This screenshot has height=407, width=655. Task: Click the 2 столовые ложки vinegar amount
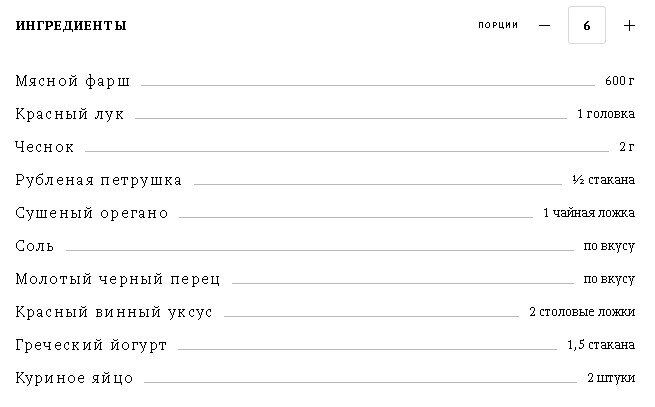(582, 312)
